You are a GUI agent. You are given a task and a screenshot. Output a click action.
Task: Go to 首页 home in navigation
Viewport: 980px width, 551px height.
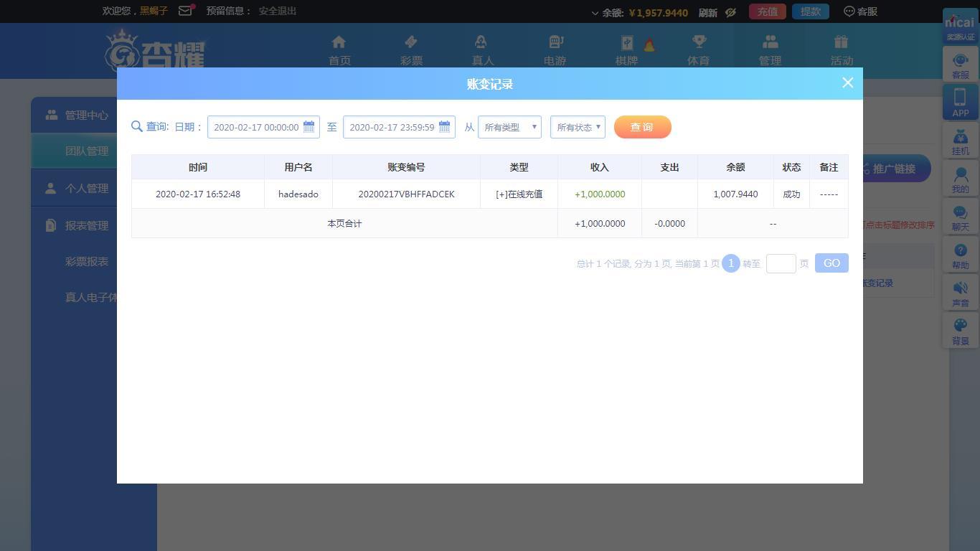click(x=339, y=51)
